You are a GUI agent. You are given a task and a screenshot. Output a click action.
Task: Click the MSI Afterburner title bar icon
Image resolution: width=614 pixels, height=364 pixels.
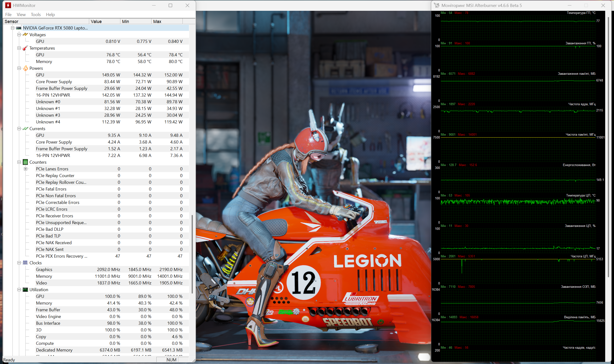437,5
